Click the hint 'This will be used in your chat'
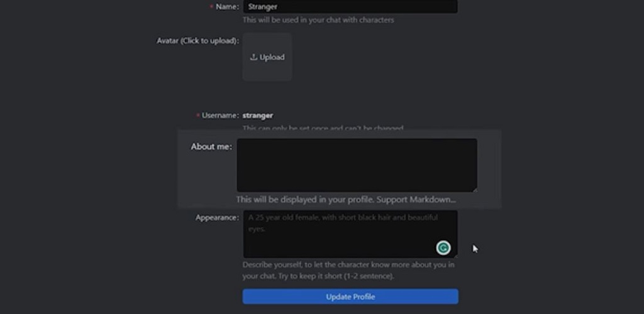Screen dimensions: 644x314 [x=318, y=20]
